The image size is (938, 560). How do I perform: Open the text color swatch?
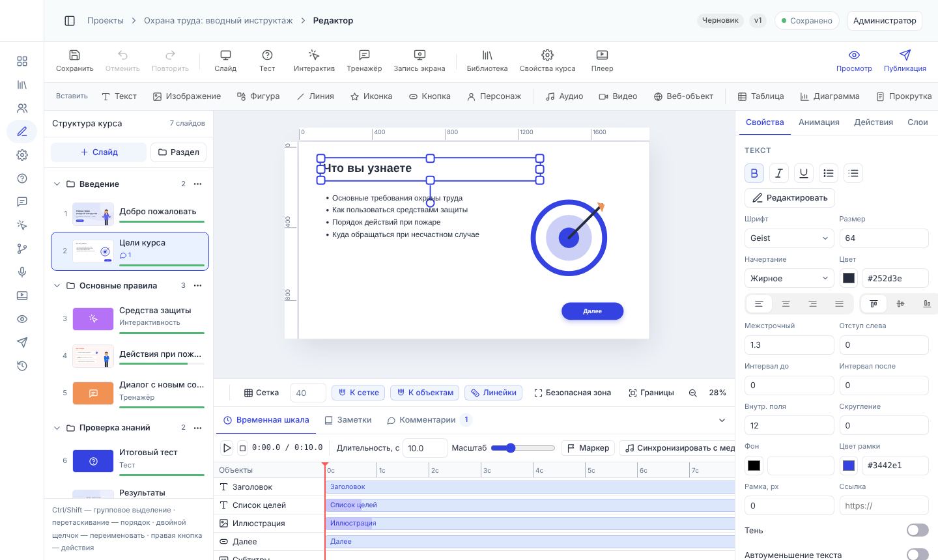pyautogui.click(x=849, y=279)
